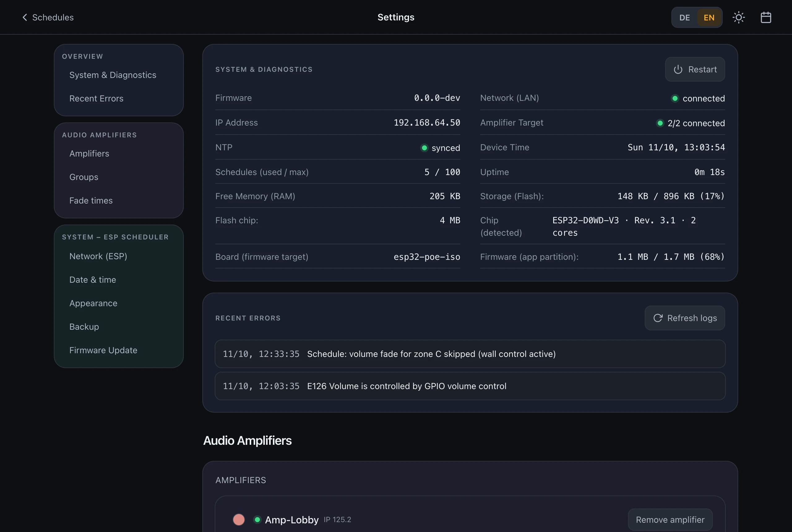Click firmware version 0.0.0-dev

pyautogui.click(x=437, y=98)
